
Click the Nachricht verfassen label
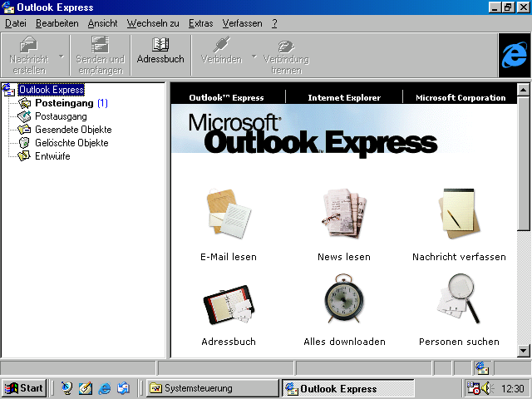coord(459,257)
